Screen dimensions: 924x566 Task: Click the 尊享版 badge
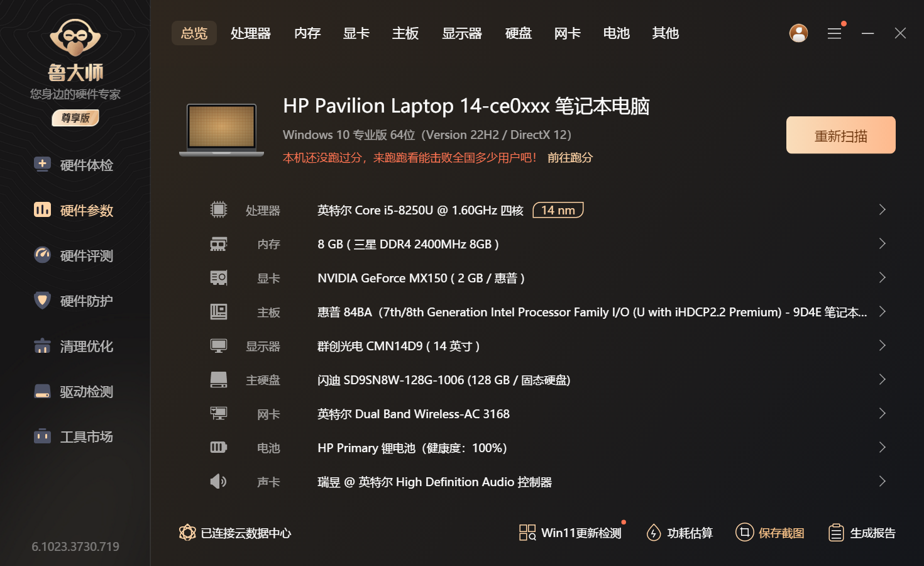coord(75,118)
